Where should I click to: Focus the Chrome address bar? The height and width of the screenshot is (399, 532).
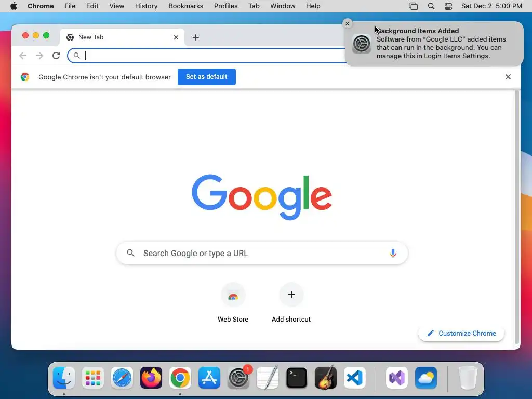pos(207,56)
